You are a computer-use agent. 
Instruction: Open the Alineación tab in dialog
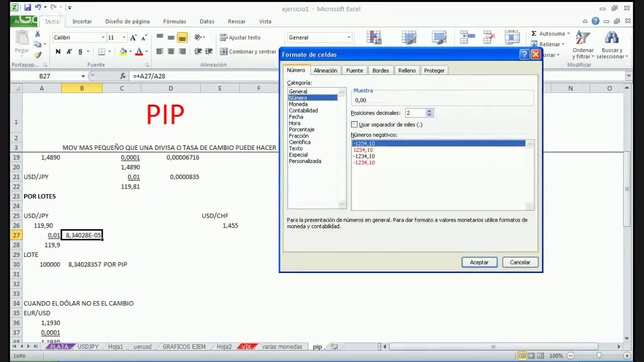click(326, 70)
